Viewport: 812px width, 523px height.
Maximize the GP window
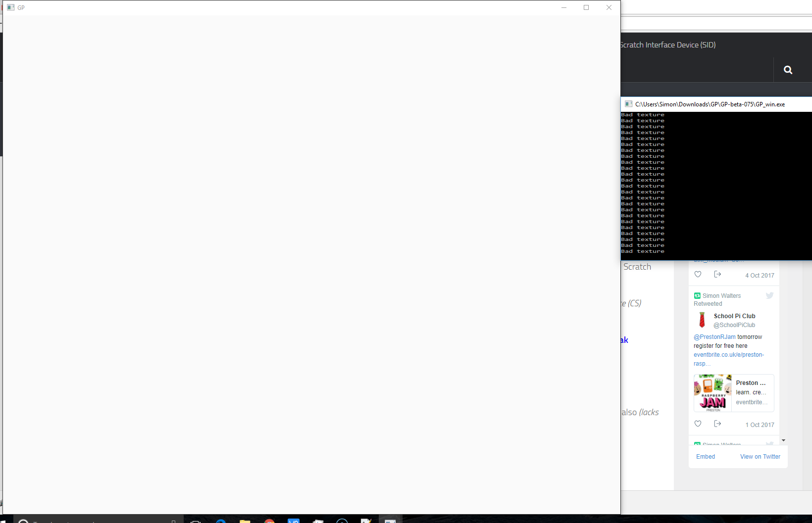point(586,7)
